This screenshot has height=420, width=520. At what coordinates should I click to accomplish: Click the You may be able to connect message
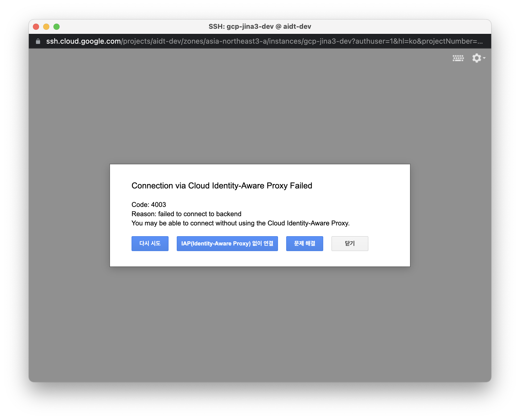[240, 223]
